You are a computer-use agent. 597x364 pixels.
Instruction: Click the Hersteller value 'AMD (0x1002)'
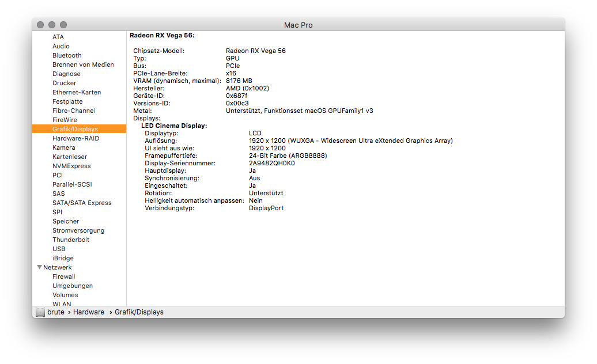(x=247, y=88)
